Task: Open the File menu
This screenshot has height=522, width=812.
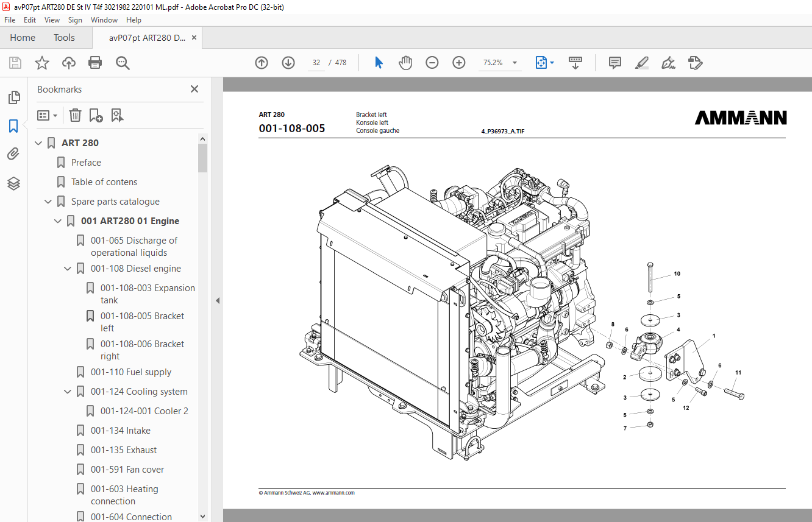Action: coord(10,20)
